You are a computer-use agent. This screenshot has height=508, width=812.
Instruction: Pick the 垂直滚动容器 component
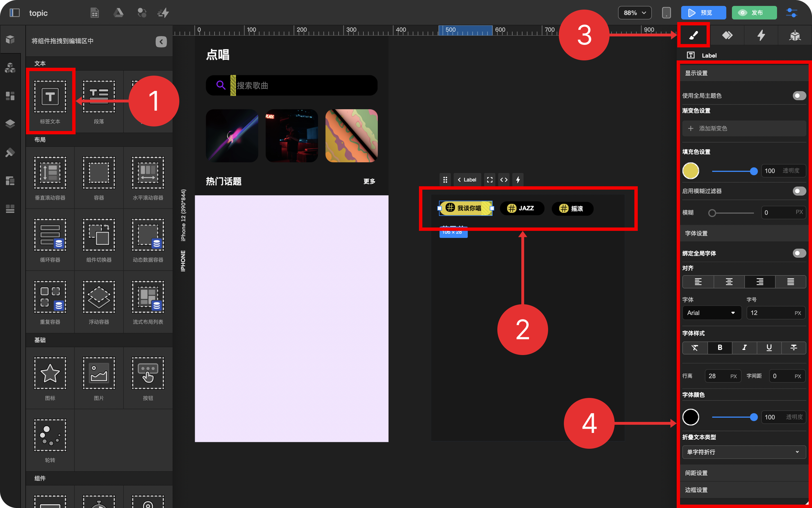[50, 178]
